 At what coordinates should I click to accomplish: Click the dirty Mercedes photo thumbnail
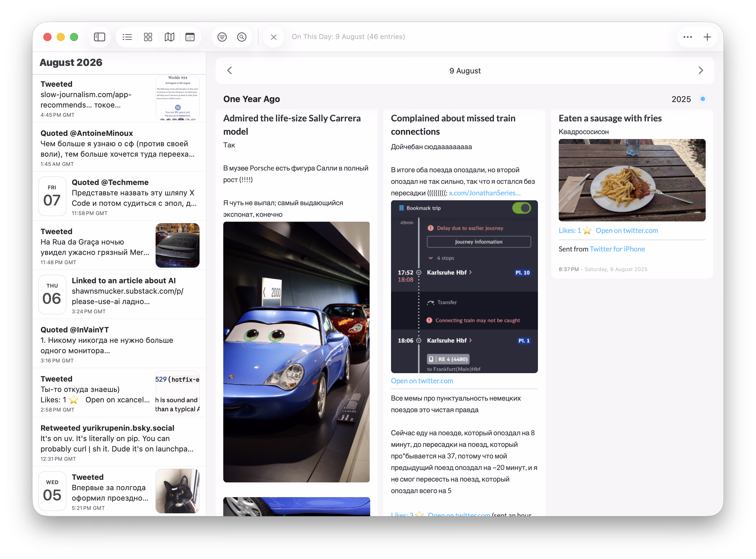177,245
